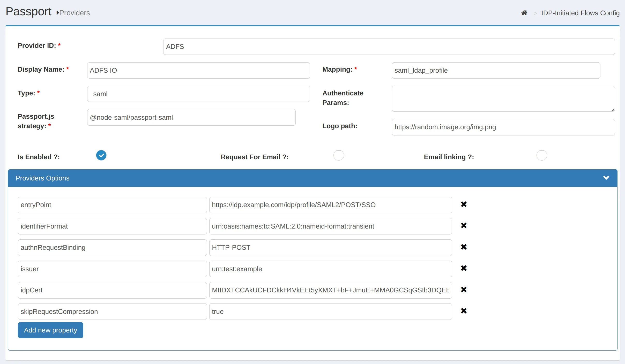Click the home icon in breadcrumb
Viewport: 625px width, 364px height.
click(524, 13)
